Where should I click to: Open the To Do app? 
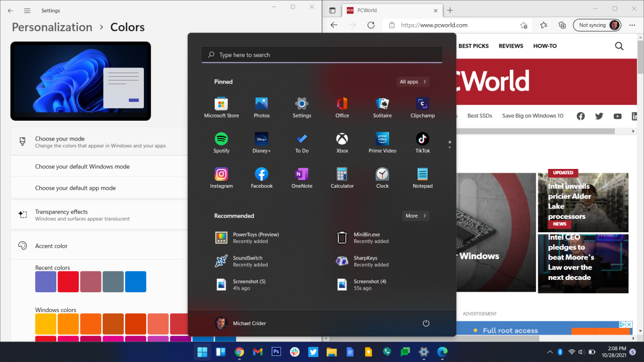click(x=302, y=143)
